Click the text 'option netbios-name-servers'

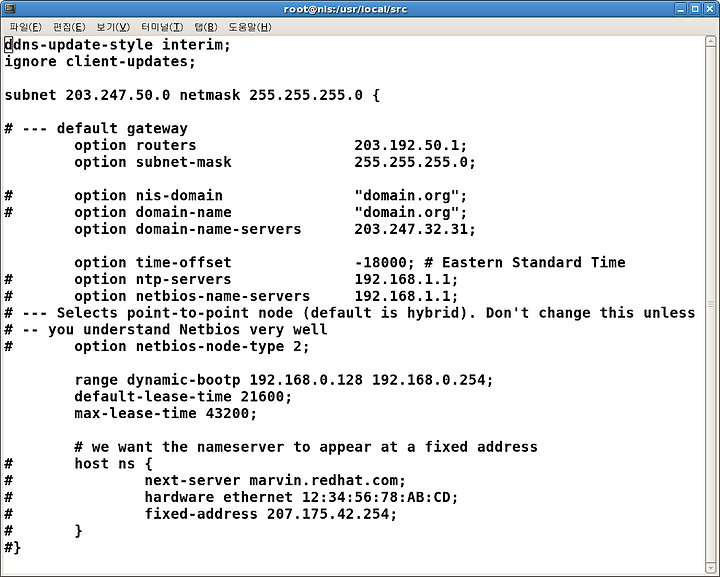click(192, 296)
